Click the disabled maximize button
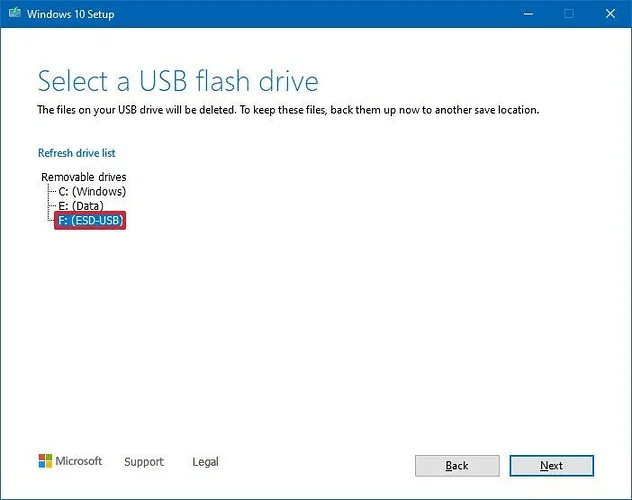 coord(569,14)
